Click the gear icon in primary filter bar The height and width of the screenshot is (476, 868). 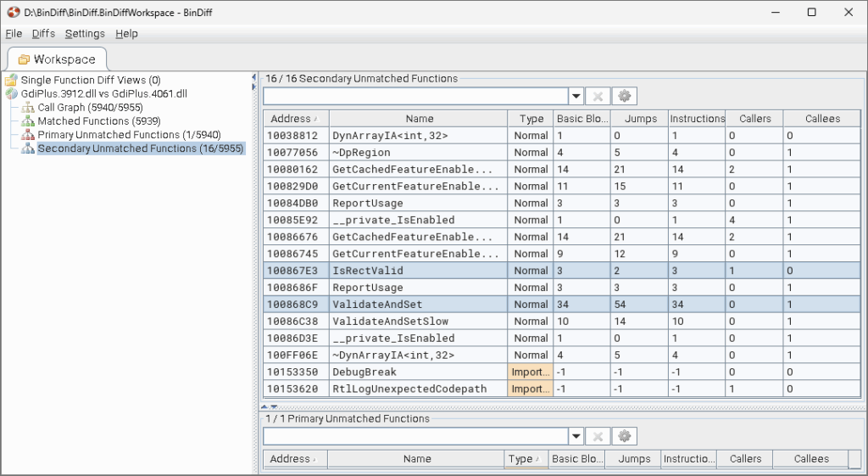click(625, 436)
